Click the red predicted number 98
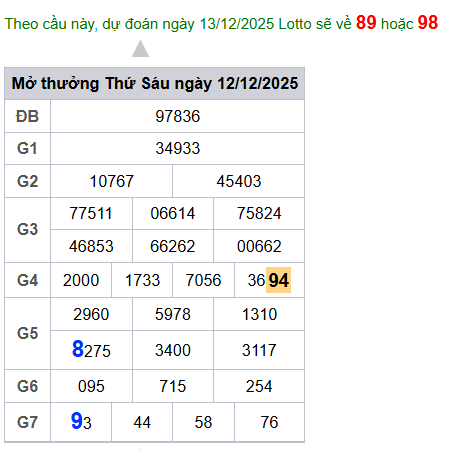 (x=428, y=23)
